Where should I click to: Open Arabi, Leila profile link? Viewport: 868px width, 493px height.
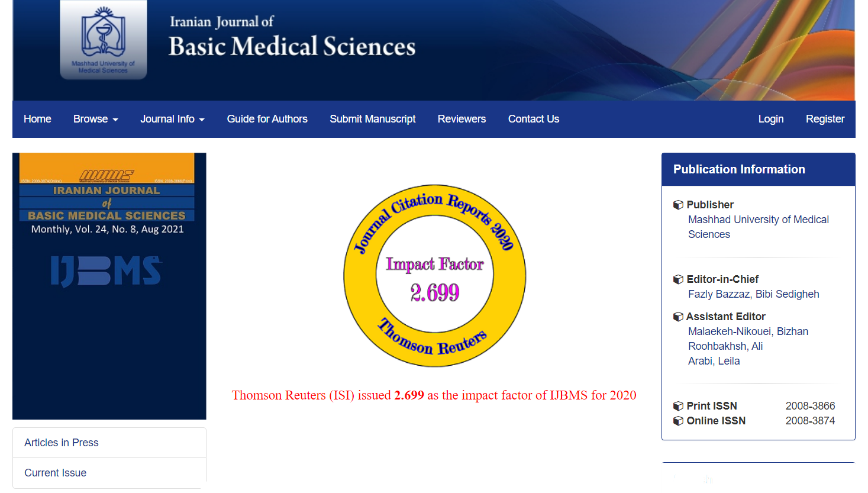[714, 361]
